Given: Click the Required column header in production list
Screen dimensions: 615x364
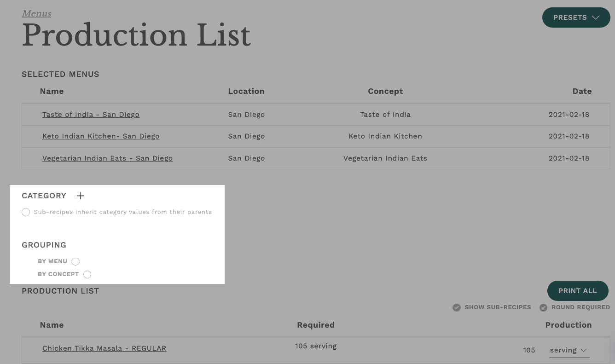Looking at the screenshot, I should coord(315,325).
